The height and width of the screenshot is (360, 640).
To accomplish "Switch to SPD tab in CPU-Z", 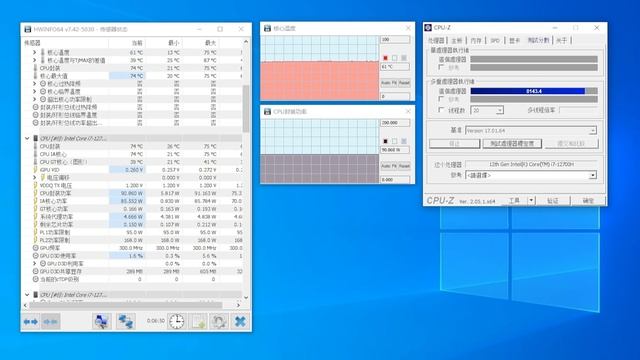I will pos(495,40).
